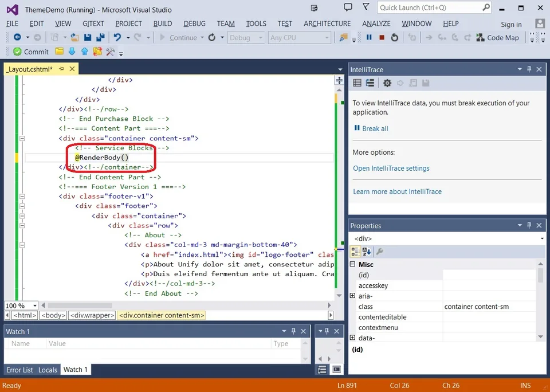Click the Sync icon in Git toolbar
550x392 pixels.
[x=97, y=52]
